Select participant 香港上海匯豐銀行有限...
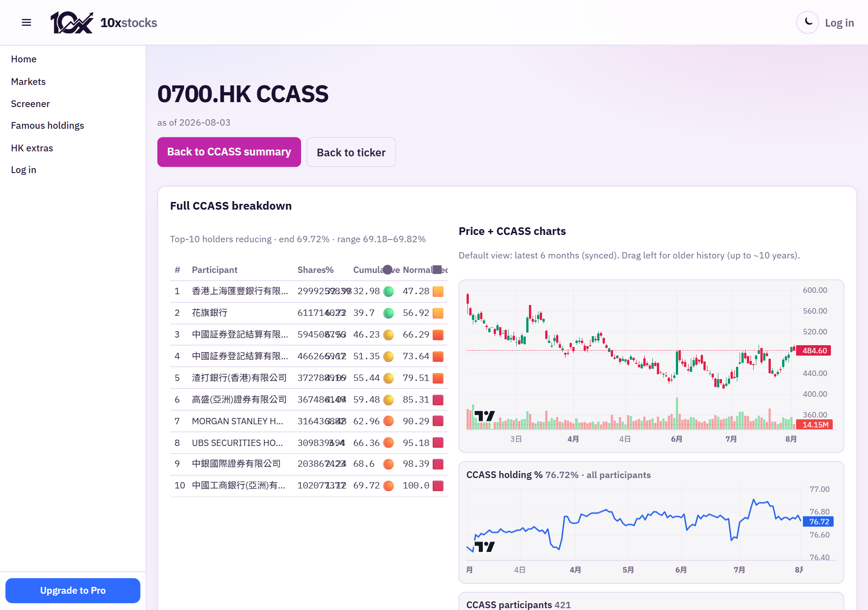The height and width of the screenshot is (610, 868). pyautogui.click(x=240, y=291)
